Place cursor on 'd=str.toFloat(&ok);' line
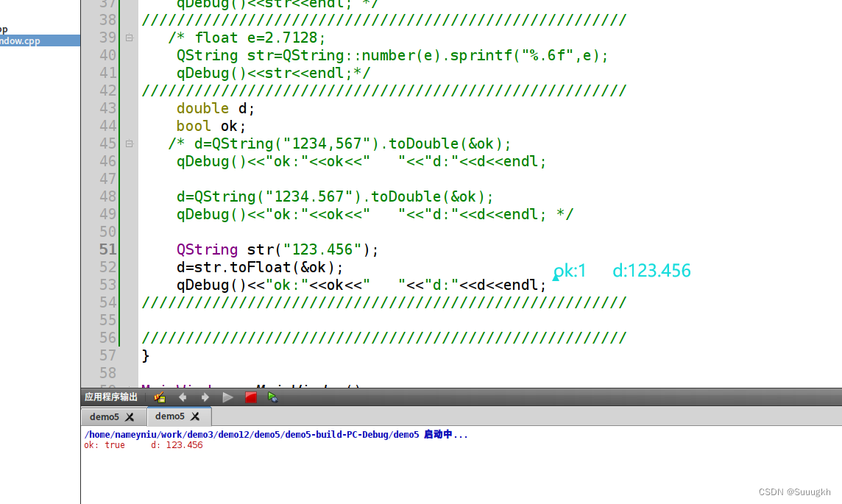Image resolution: width=842 pixels, height=504 pixels. tap(259, 267)
